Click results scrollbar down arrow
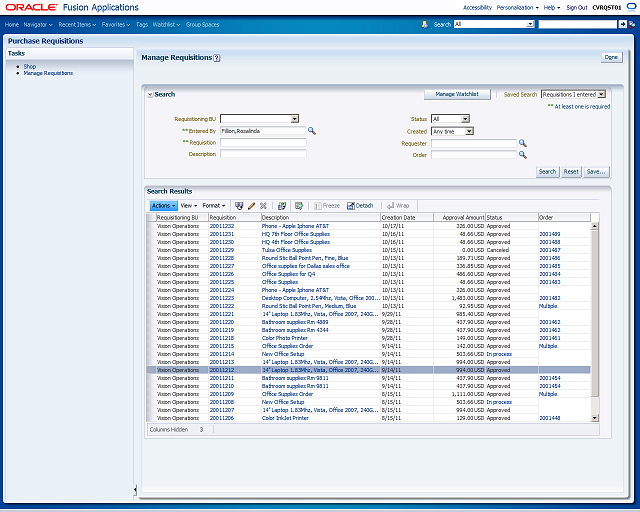Viewport: 640px width, 512px height. pos(594,418)
